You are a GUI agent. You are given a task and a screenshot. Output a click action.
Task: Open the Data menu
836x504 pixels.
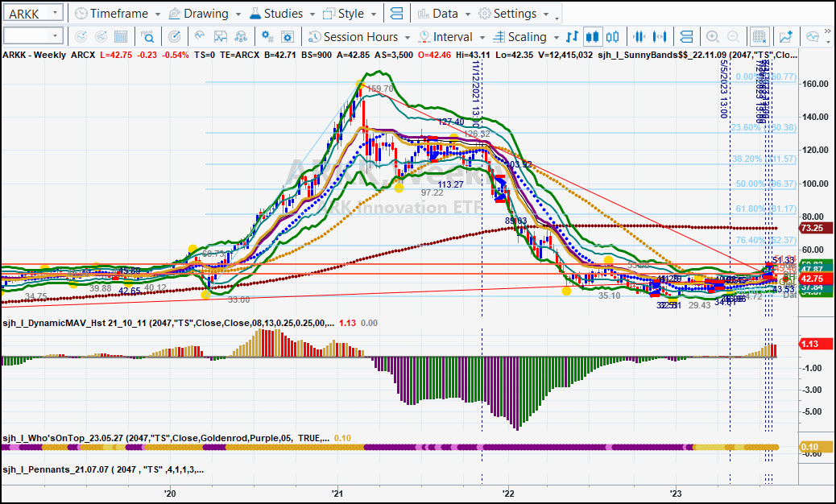point(444,14)
